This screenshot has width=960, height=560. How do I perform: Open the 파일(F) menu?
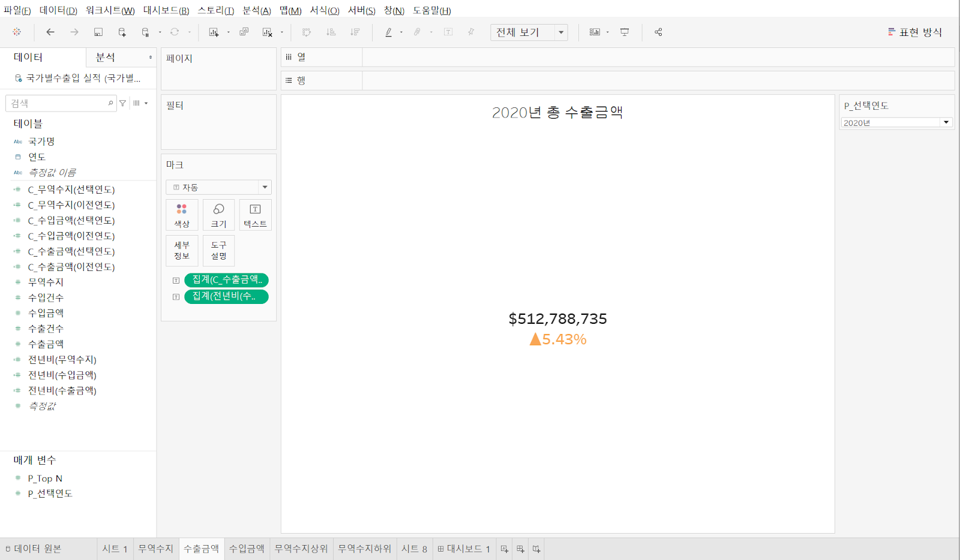click(x=17, y=10)
